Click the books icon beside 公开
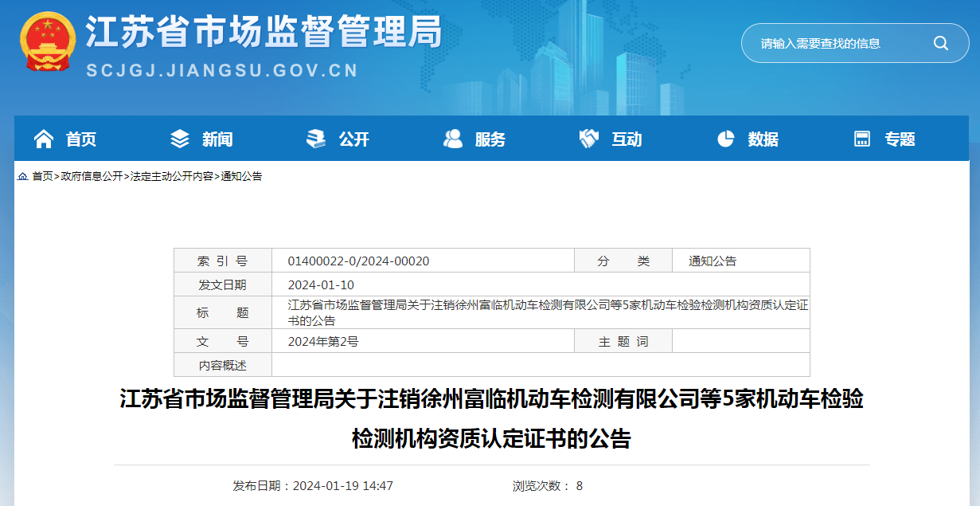Screen dimensions: 980x506 pyautogui.click(x=316, y=139)
